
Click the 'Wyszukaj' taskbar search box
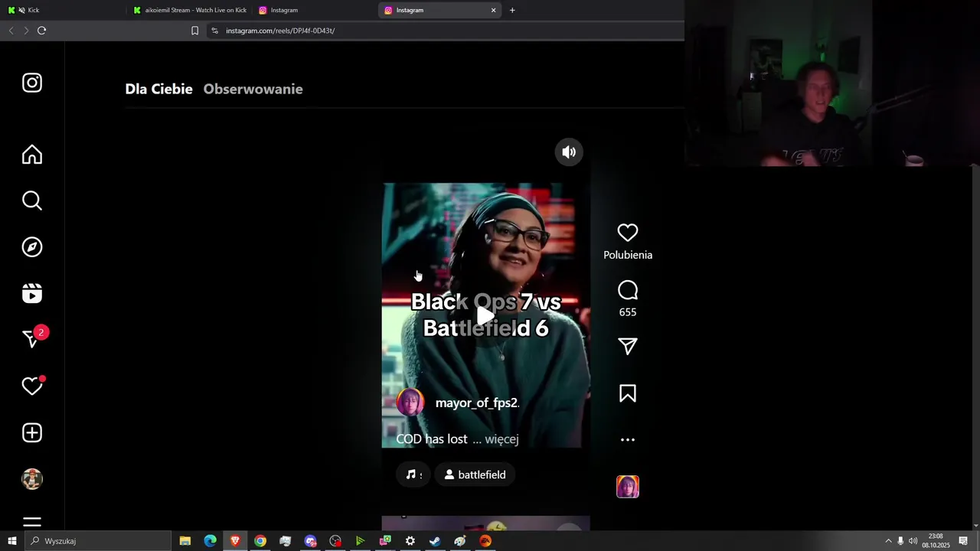[98, 541]
